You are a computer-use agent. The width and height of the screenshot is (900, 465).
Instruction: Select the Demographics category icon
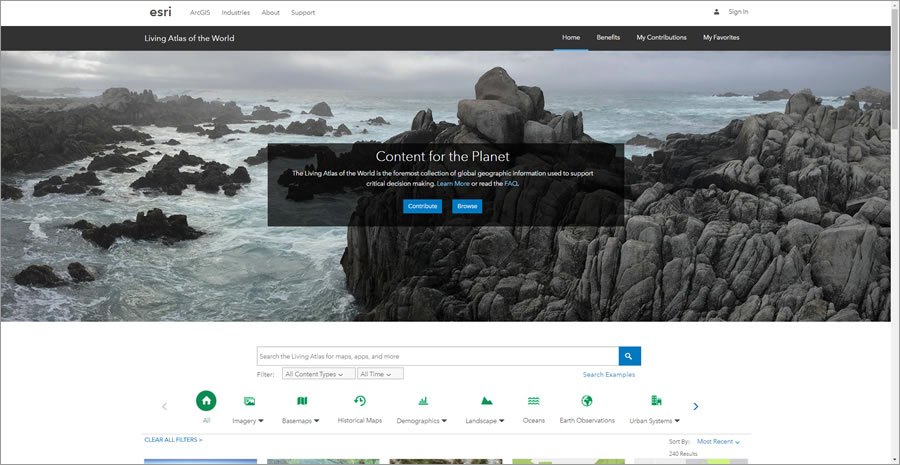423,401
